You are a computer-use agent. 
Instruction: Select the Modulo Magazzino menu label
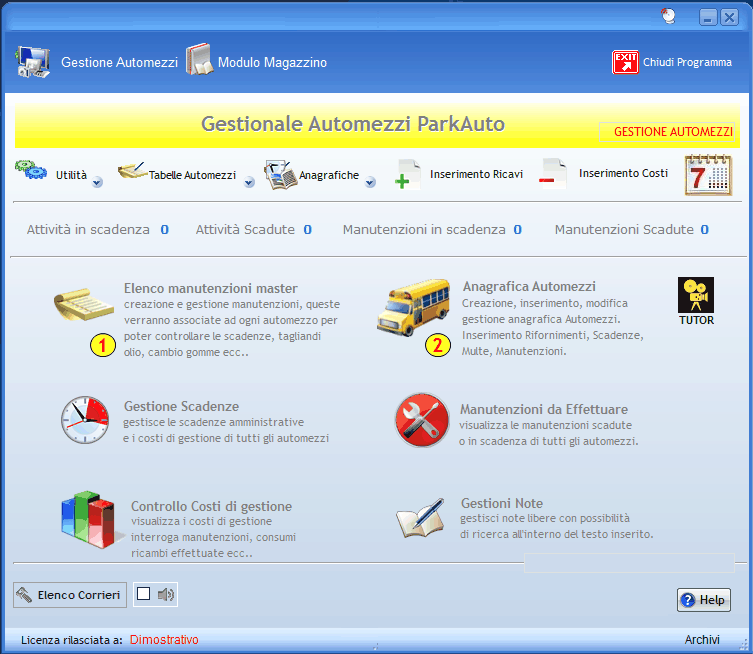coord(272,62)
